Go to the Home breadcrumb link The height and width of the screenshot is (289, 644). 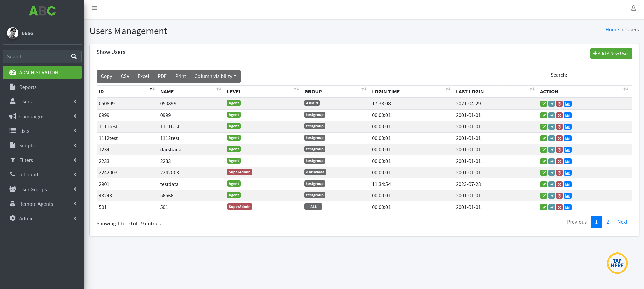(x=612, y=30)
